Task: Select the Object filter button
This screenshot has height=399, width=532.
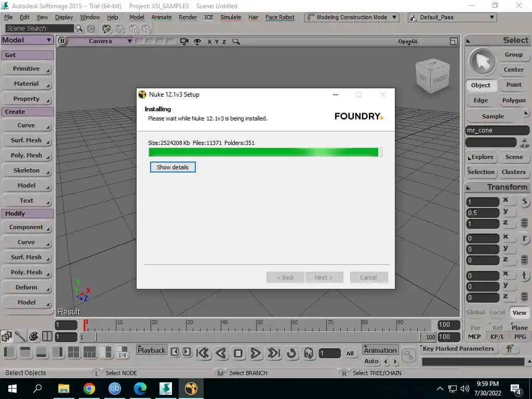Action: 481,85
